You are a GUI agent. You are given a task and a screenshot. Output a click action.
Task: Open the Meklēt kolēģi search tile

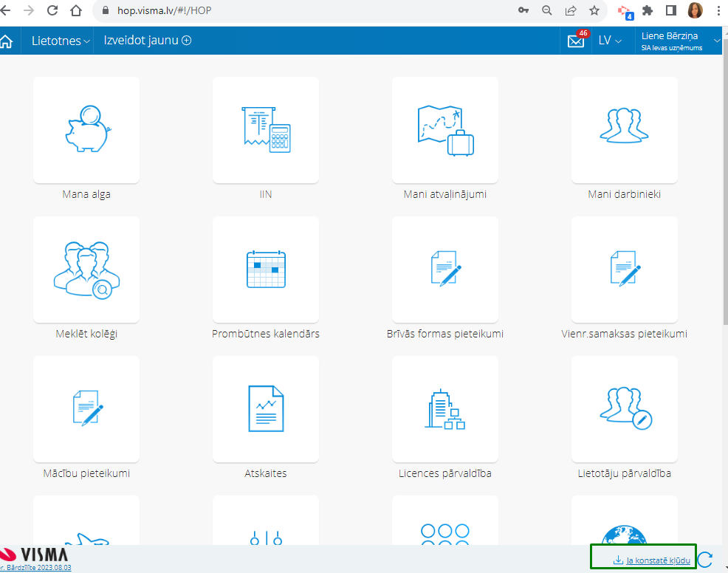point(86,270)
